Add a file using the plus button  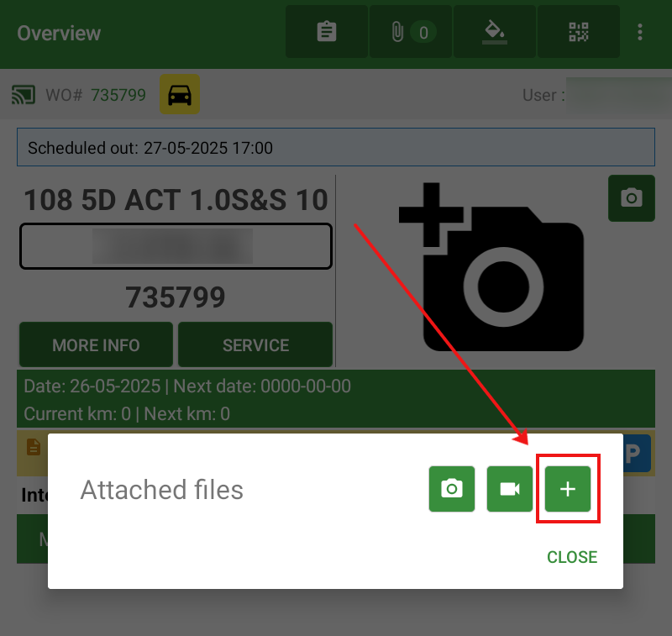tap(568, 489)
